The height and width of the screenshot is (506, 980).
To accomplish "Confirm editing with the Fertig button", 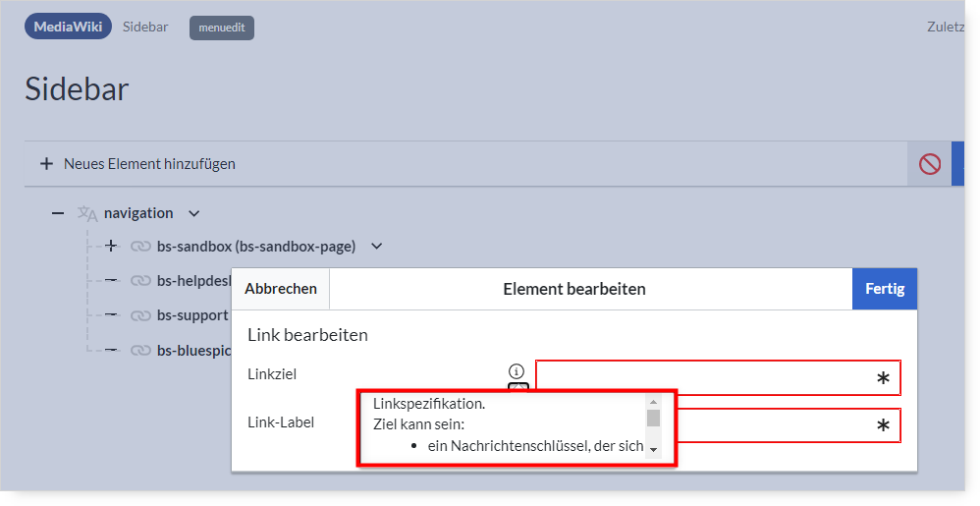I will coord(885,289).
